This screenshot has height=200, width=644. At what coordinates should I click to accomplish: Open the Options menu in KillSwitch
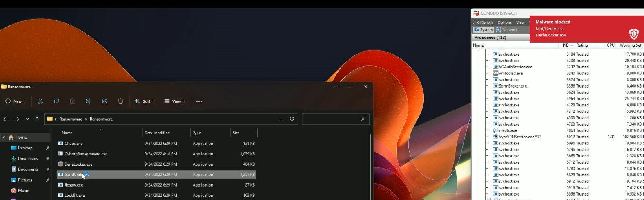[x=504, y=22]
